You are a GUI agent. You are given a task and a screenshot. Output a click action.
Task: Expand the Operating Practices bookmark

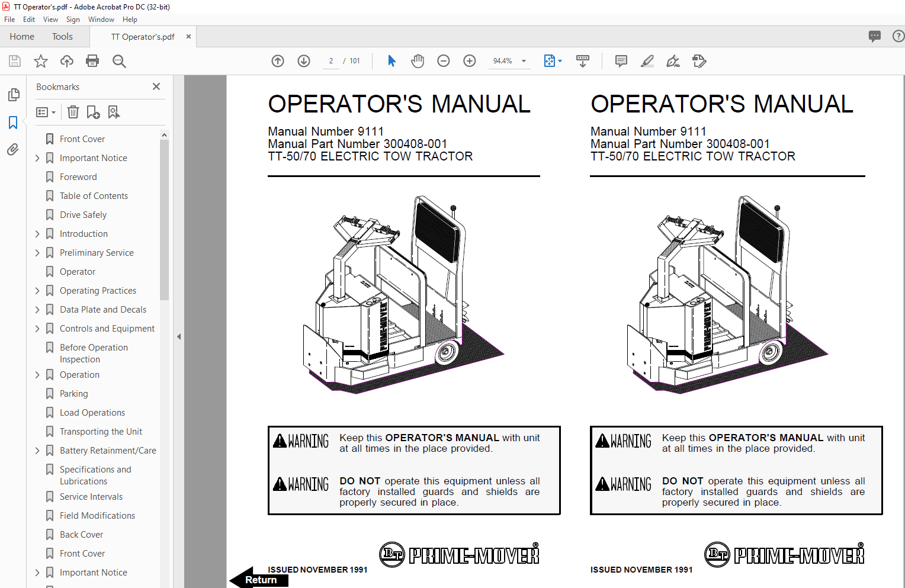click(x=37, y=291)
